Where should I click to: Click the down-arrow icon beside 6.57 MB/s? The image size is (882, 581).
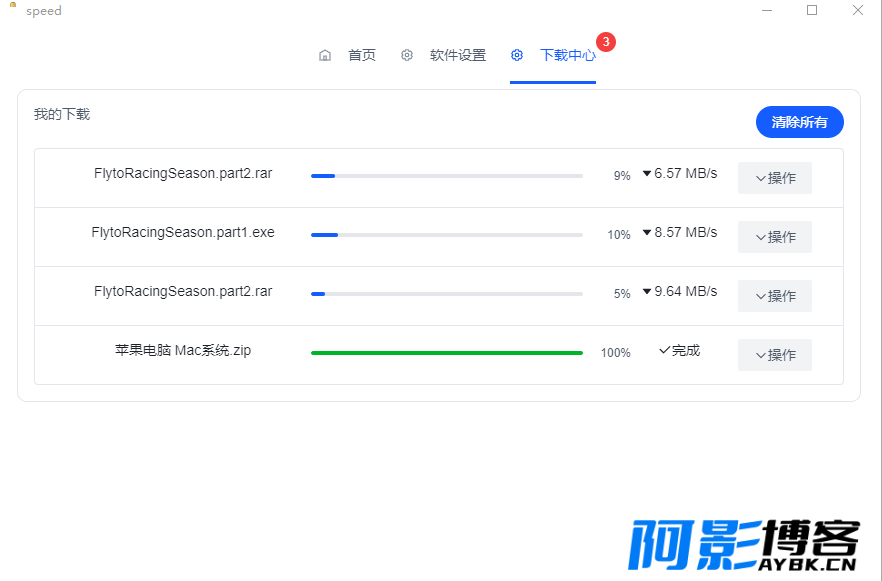[647, 173]
